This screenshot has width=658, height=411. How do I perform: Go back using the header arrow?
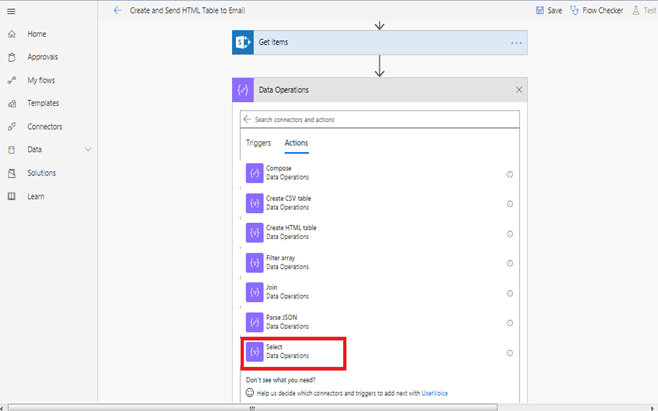pyautogui.click(x=118, y=10)
